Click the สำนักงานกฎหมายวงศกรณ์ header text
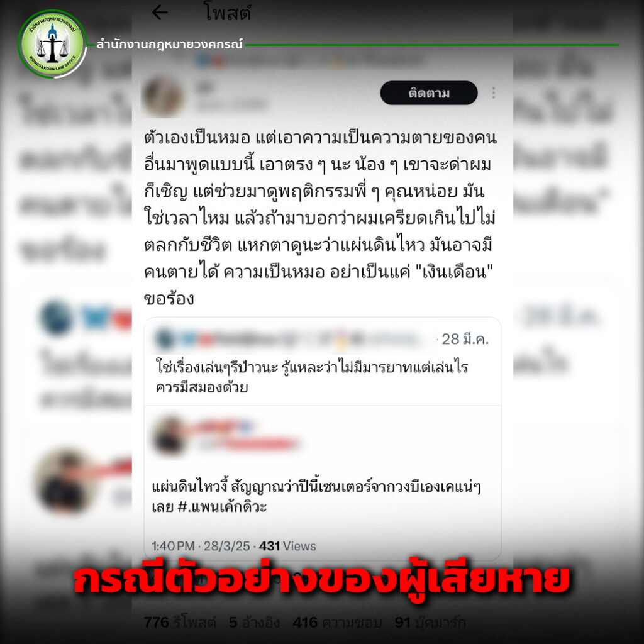This screenshot has height=644, width=644. click(x=170, y=44)
